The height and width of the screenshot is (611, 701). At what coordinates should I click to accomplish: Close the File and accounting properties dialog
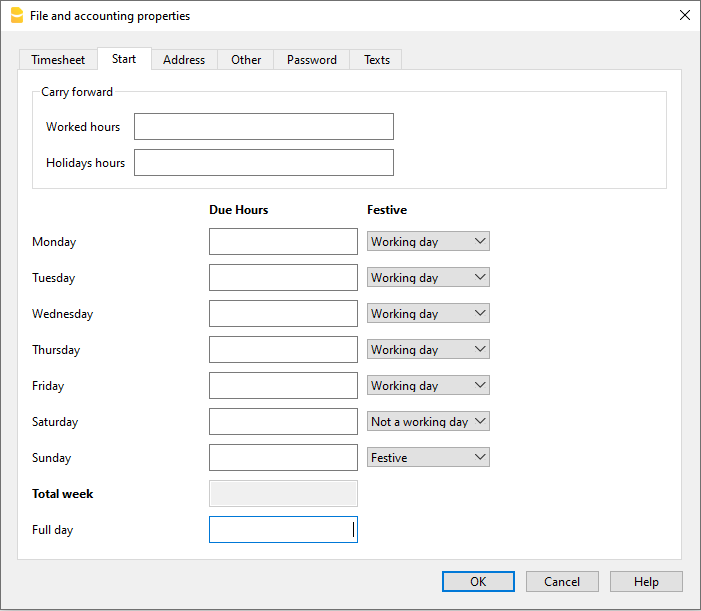(x=684, y=16)
